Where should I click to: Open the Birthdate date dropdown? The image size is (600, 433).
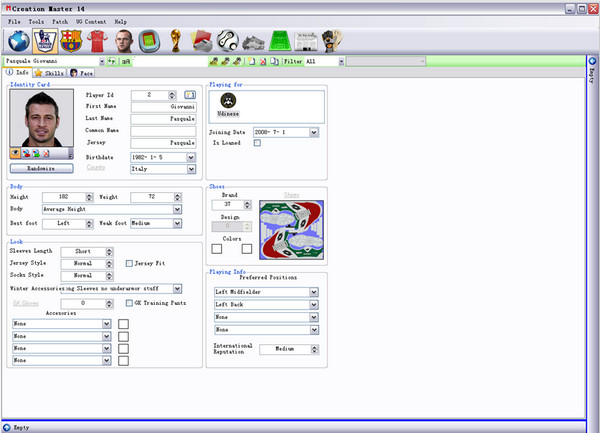[191, 157]
